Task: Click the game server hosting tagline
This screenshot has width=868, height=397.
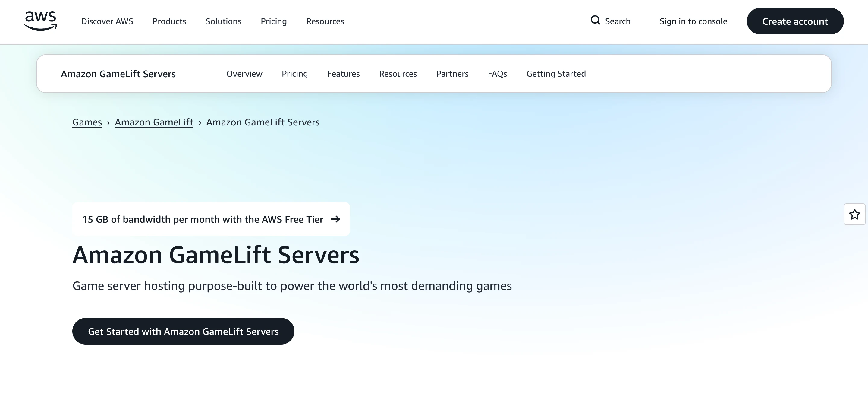Action: point(292,286)
